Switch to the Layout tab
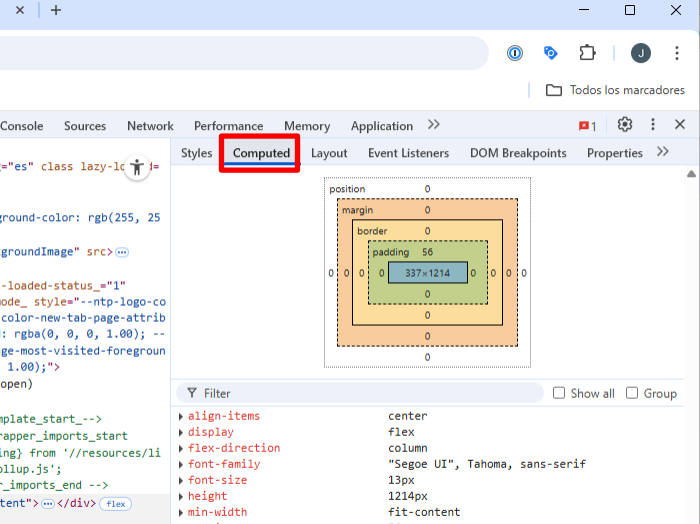The width and height of the screenshot is (700, 524). tap(329, 153)
